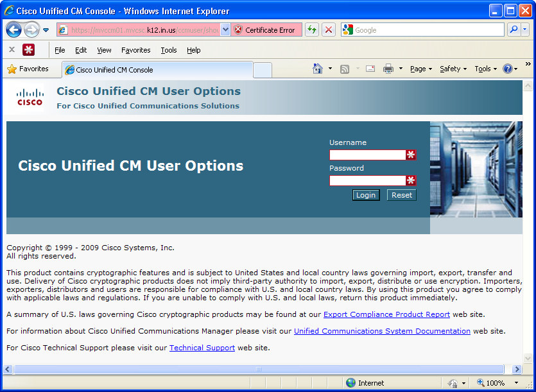Click the Internet Explorer title bar icon
Image resolution: width=536 pixels, height=392 pixels.
9,11
